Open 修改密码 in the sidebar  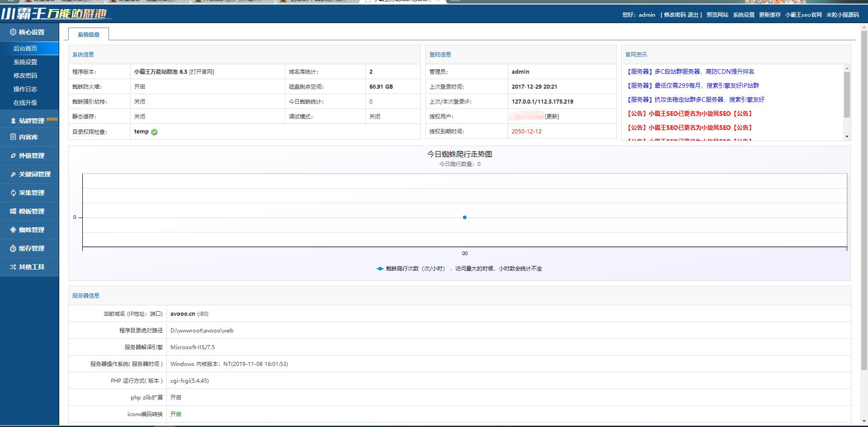coord(25,76)
